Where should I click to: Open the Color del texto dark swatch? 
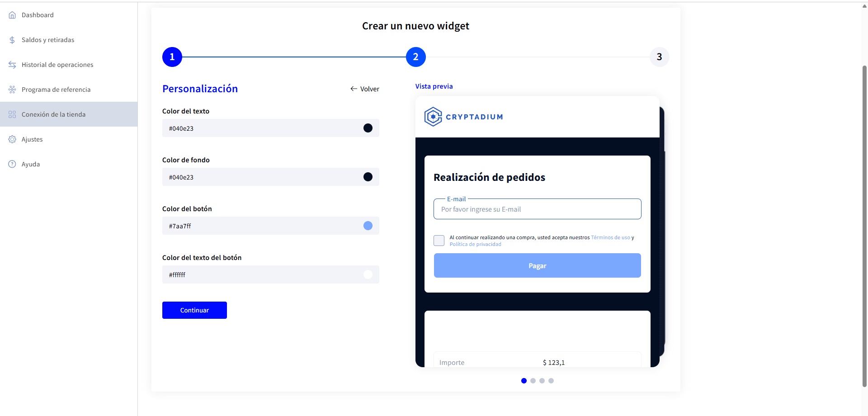368,128
